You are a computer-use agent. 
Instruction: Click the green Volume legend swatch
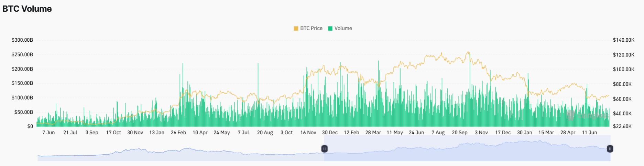(x=330, y=29)
